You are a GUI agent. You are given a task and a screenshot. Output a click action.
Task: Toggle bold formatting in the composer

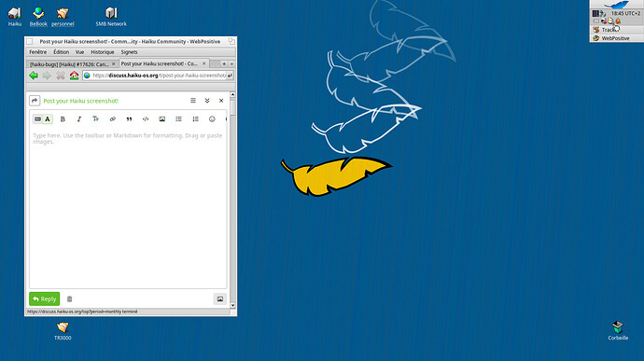(x=63, y=119)
